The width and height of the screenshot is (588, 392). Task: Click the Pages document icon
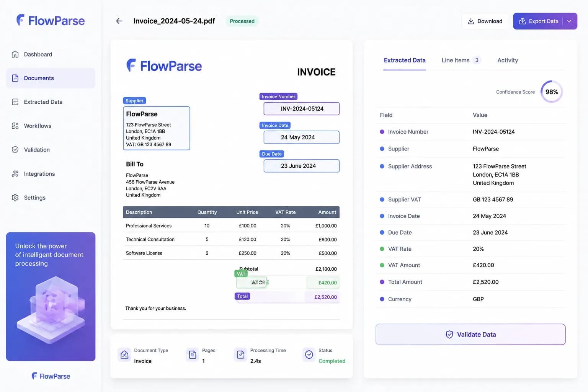[x=192, y=355]
